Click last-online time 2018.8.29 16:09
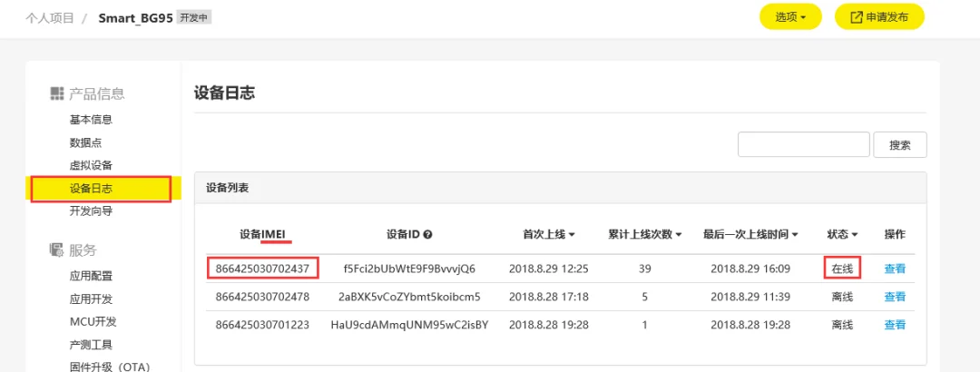 (x=750, y=269)
